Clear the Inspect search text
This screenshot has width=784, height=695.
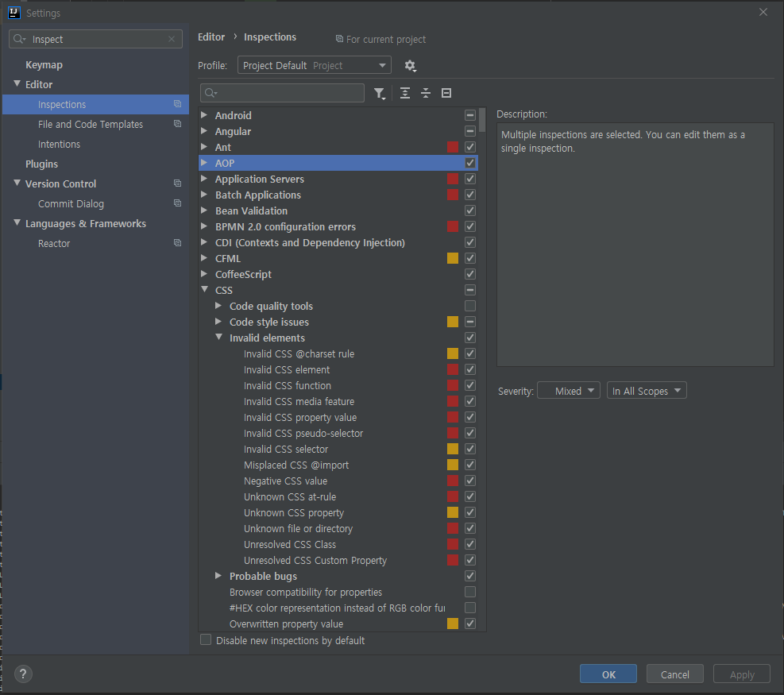pos(172,39)
